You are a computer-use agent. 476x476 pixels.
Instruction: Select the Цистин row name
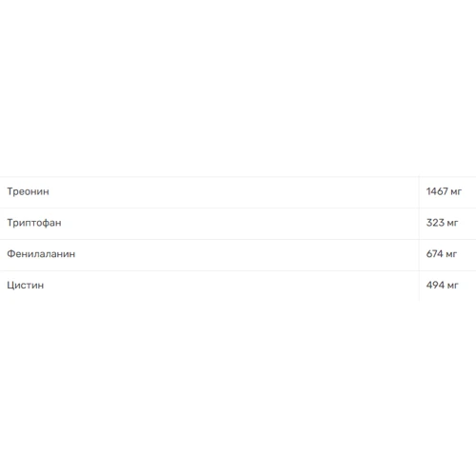[x=26, y=286]
